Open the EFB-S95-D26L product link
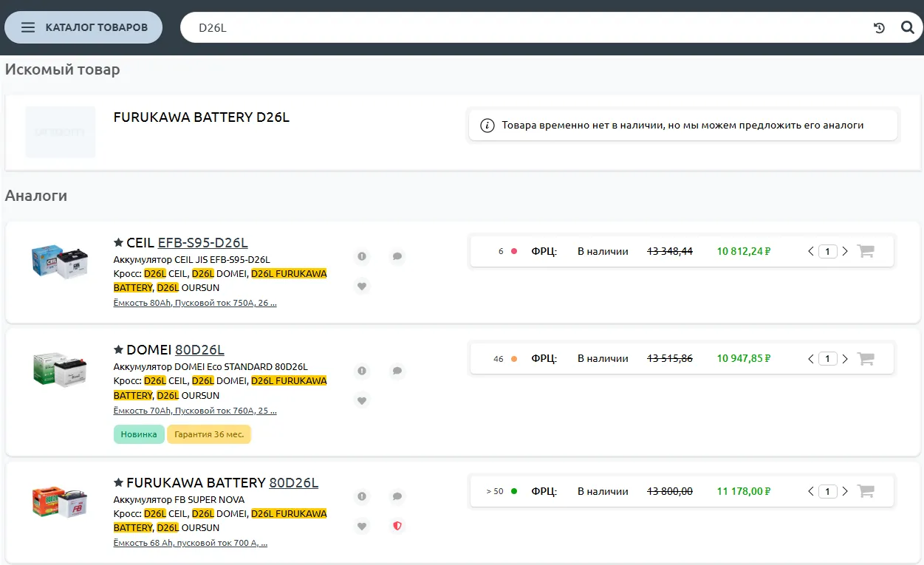The height and width of the screenshot is (565, 924). click(202, 243)
